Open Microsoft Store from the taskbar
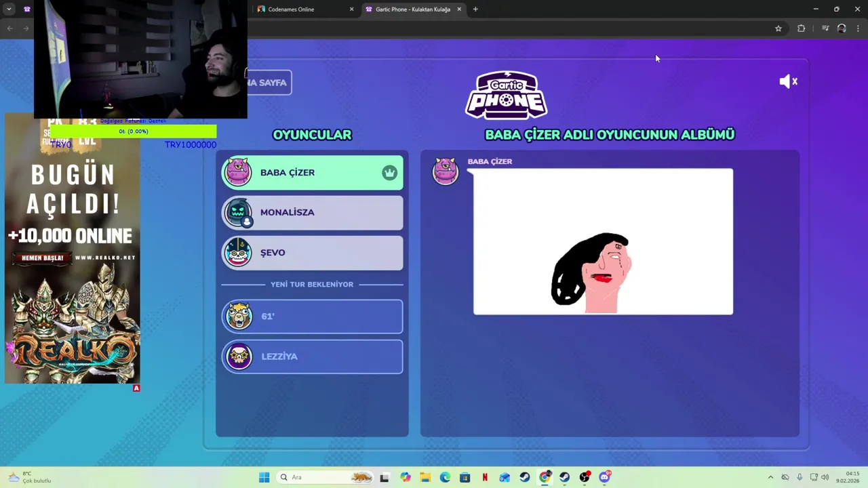Viewport: 868px width, 488px height. point(465,477)
